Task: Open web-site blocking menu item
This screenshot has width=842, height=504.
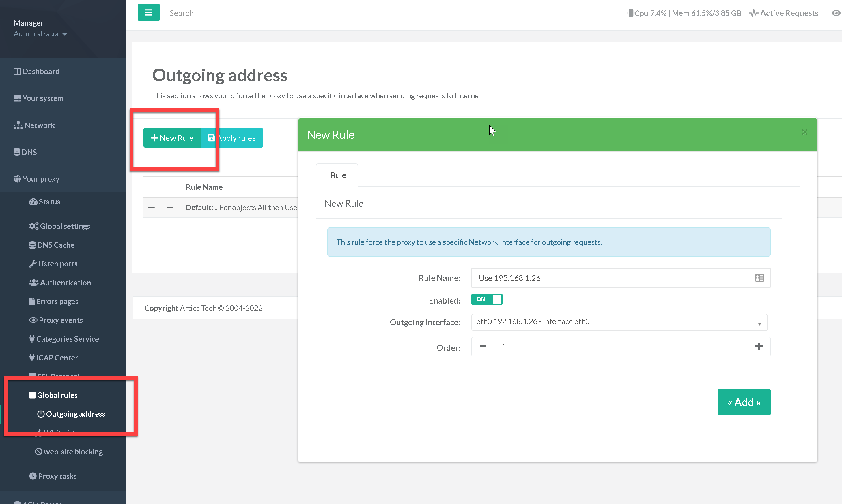Action: pos(73,452)
